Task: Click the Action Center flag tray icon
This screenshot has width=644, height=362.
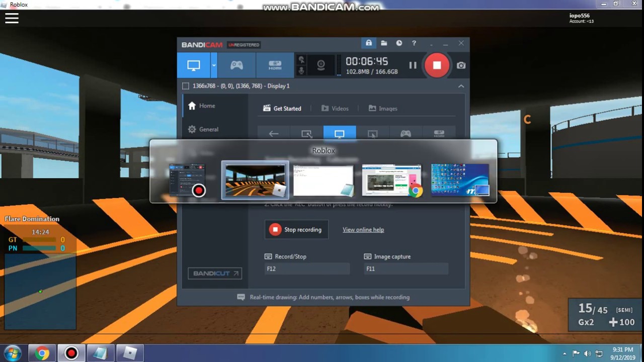Action: click(x=576, y=353)
